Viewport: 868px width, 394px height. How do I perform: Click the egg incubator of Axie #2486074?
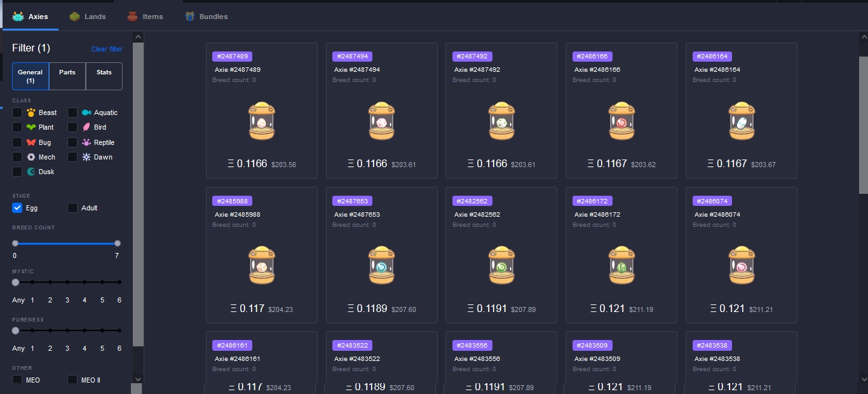tap(742, 265)
